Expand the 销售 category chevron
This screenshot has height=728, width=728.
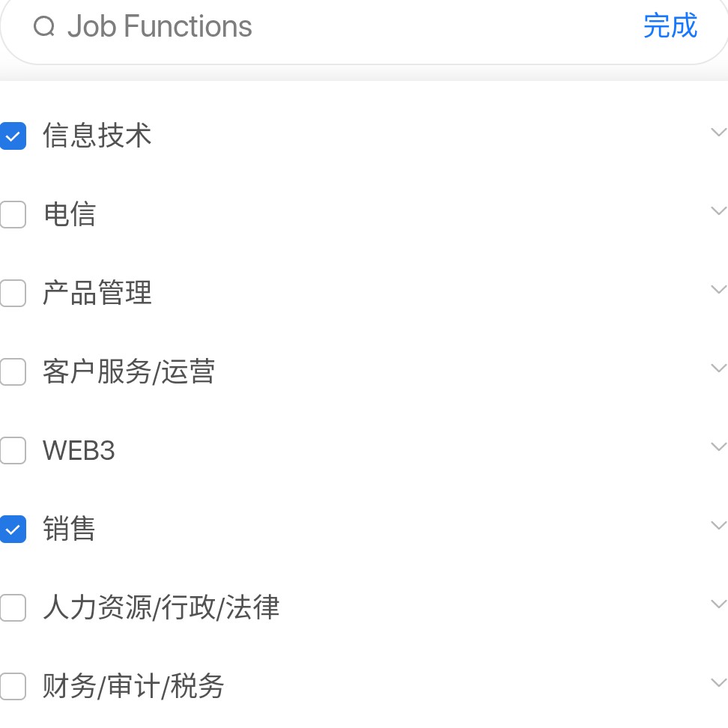point(719,526)
